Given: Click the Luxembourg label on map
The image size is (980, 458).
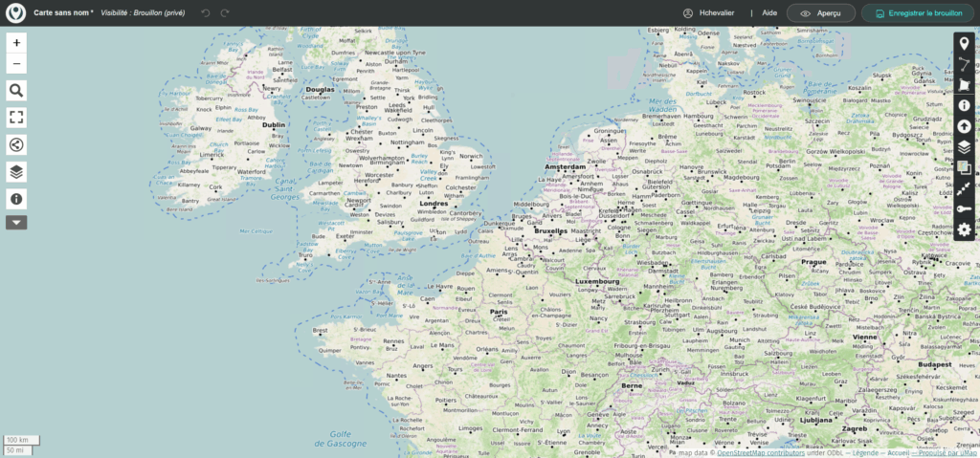Looking at the screenshot, I should pos(597,281).
